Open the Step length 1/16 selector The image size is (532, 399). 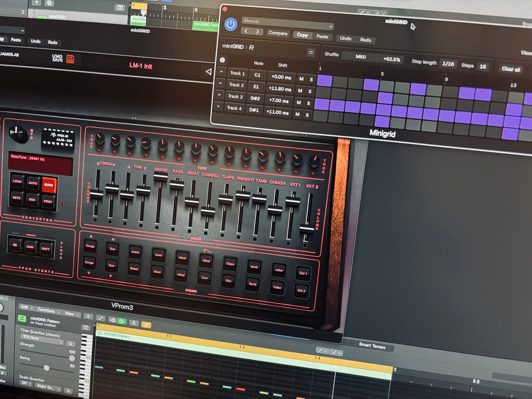(448, 64)
